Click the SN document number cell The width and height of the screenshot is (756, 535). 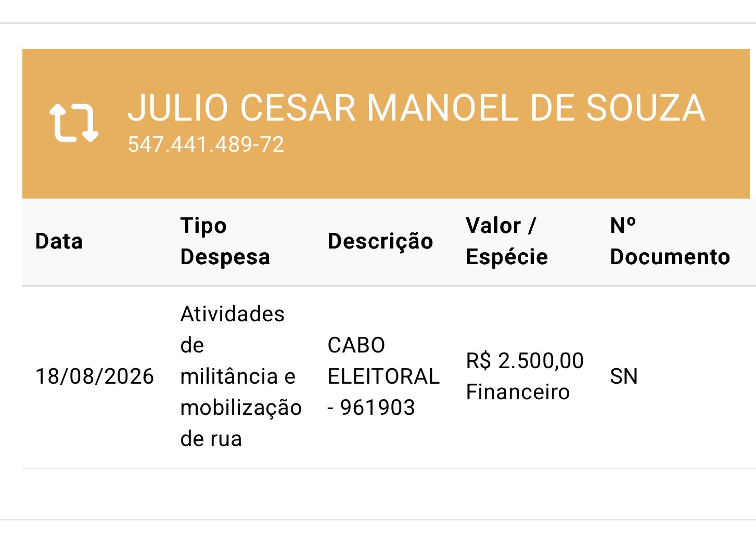click(x=623, y=376)
